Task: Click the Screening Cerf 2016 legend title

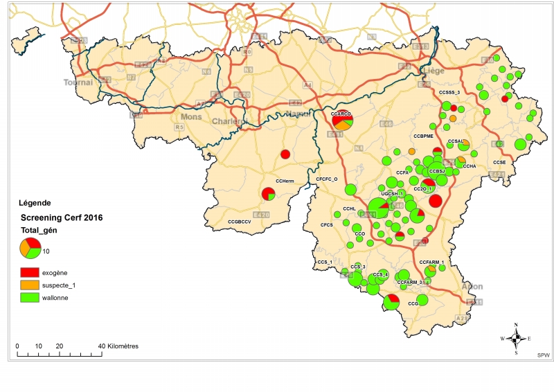Action: (x=62, y=217)
